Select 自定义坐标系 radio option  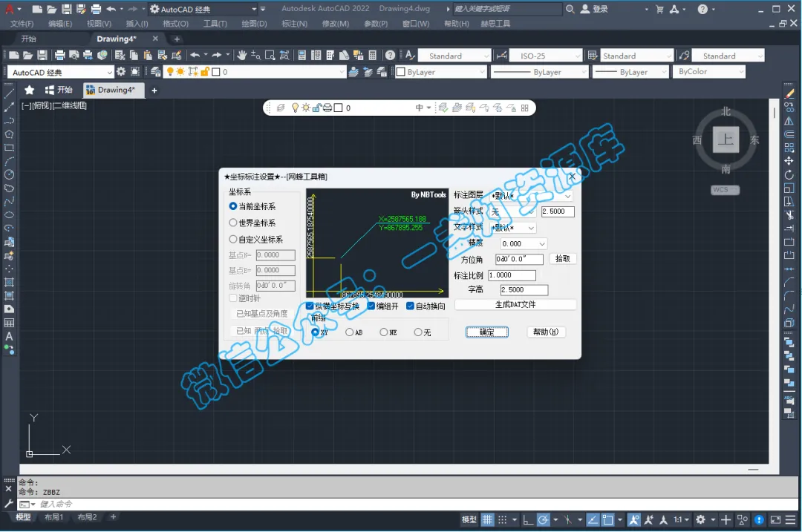[255, 239]
